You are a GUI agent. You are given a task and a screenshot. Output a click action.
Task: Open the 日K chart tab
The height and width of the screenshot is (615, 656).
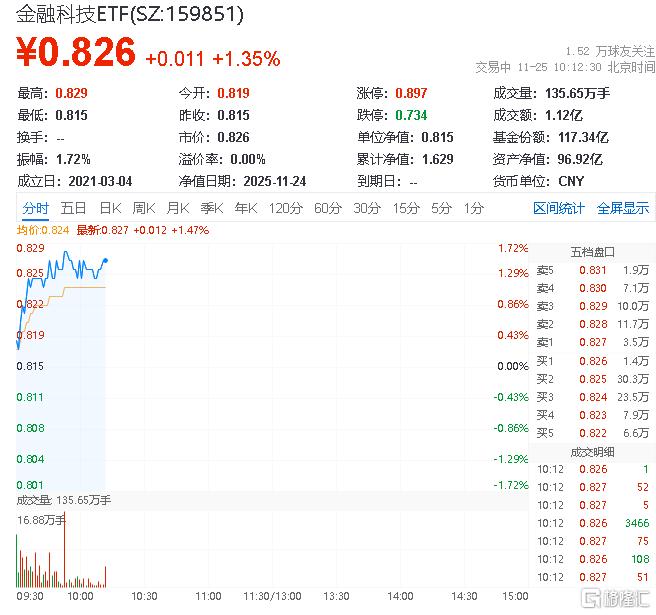coord(110,208)
